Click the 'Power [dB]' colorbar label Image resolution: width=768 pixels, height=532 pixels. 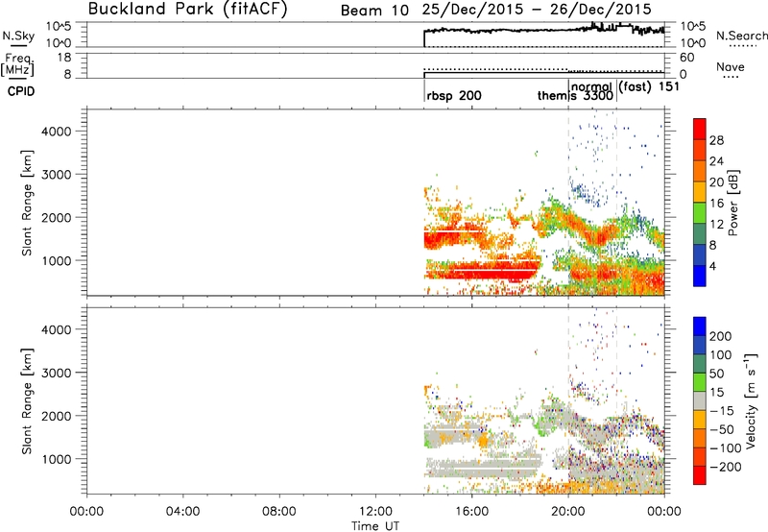(732, 203)
